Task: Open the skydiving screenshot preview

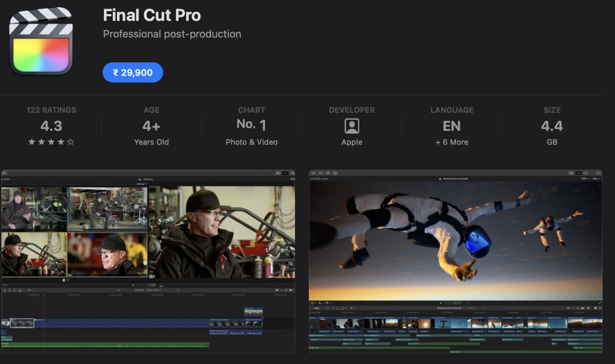Action: (456, 262)
